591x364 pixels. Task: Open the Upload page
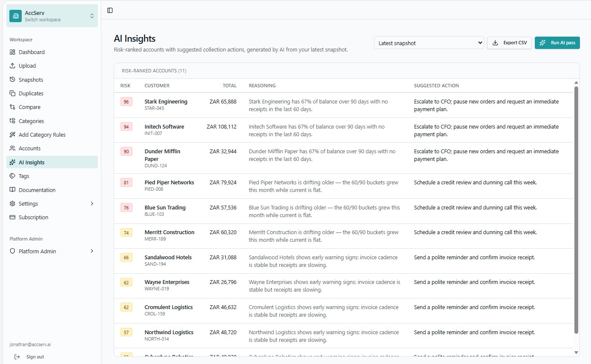point(52,66)
